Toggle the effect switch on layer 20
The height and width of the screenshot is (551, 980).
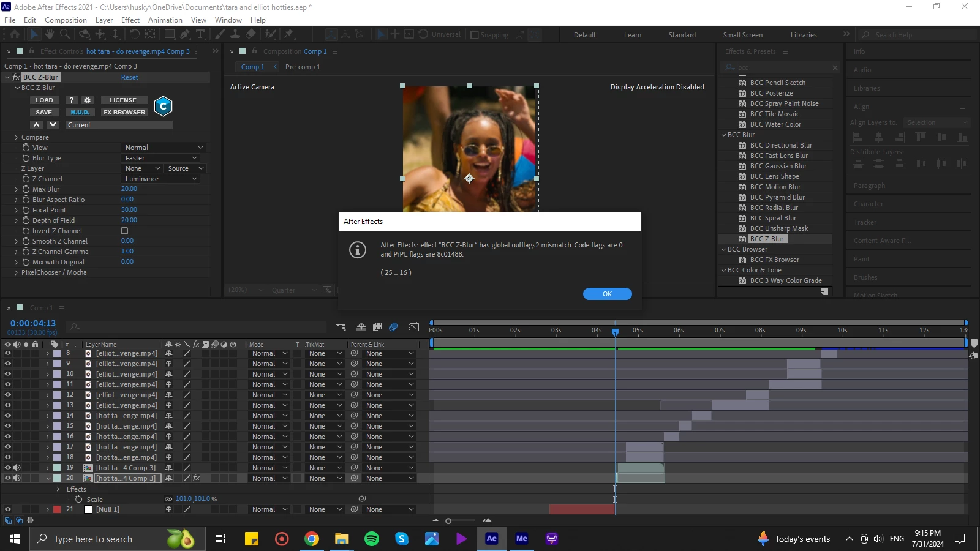[196, 478]
